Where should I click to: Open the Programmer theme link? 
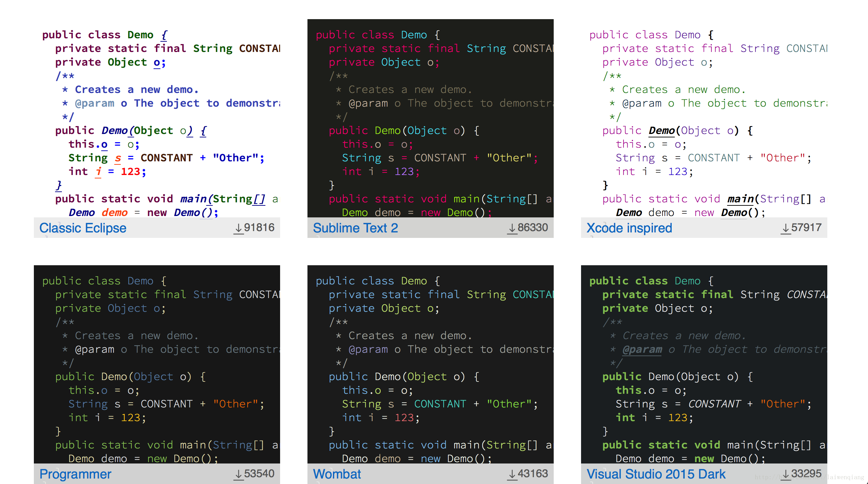75,474
